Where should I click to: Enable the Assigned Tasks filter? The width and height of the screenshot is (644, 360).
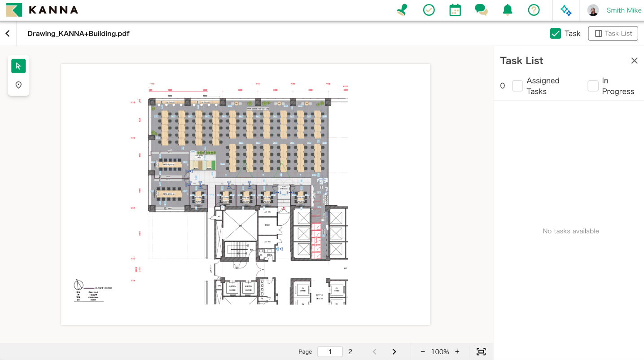click(517, 86)
